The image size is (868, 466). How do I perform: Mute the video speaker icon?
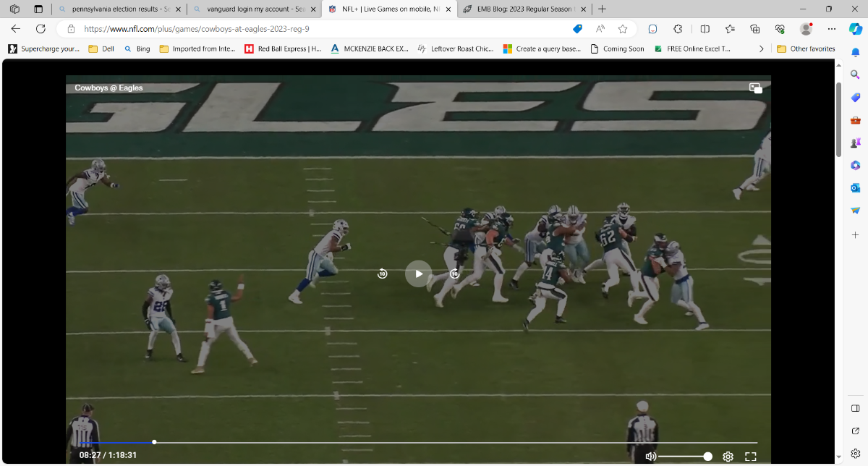coord(650,457)
